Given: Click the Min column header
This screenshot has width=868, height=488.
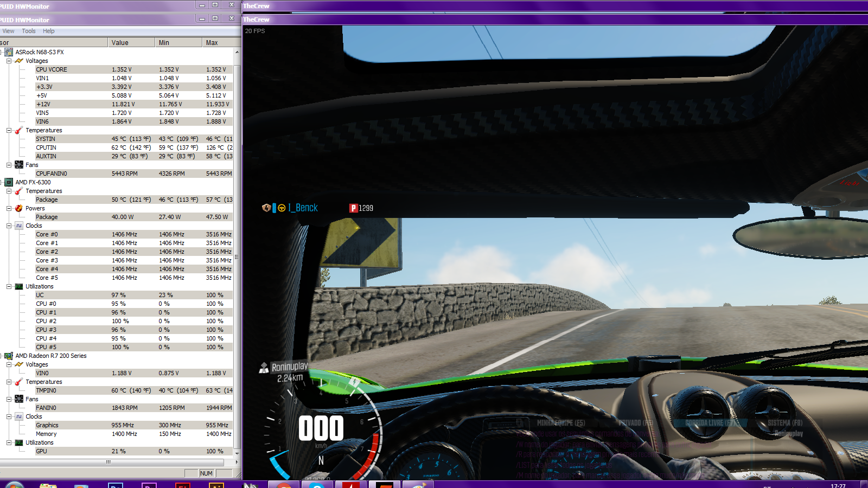Looking at the screenshot, I should point(178,42).
